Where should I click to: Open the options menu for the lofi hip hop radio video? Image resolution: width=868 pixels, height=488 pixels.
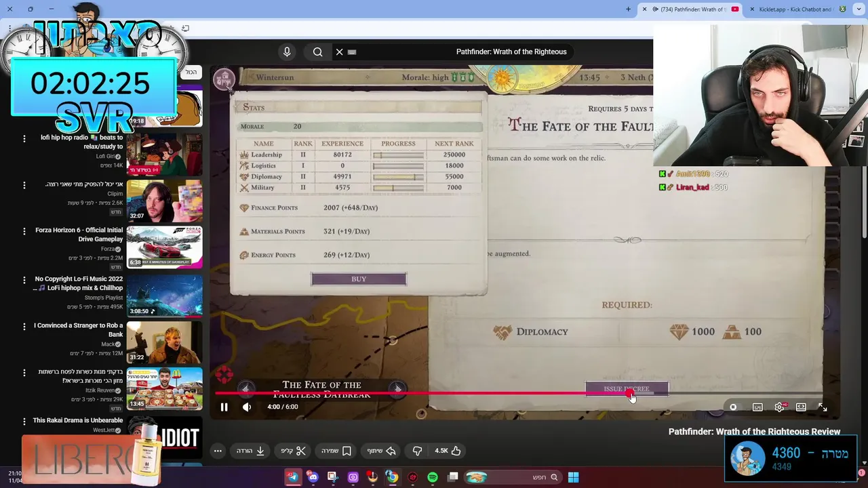point(24,138)
